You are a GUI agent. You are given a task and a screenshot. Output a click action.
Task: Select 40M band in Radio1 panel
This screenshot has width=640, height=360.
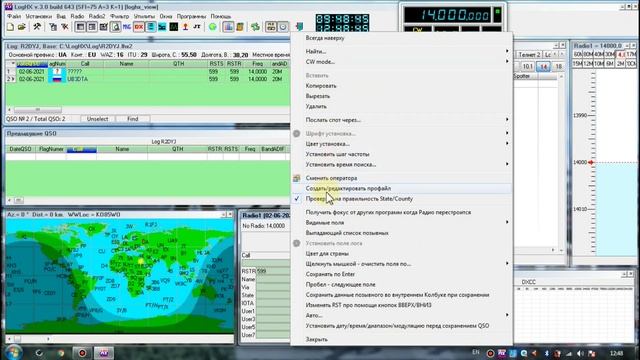(x=599, y=54)
